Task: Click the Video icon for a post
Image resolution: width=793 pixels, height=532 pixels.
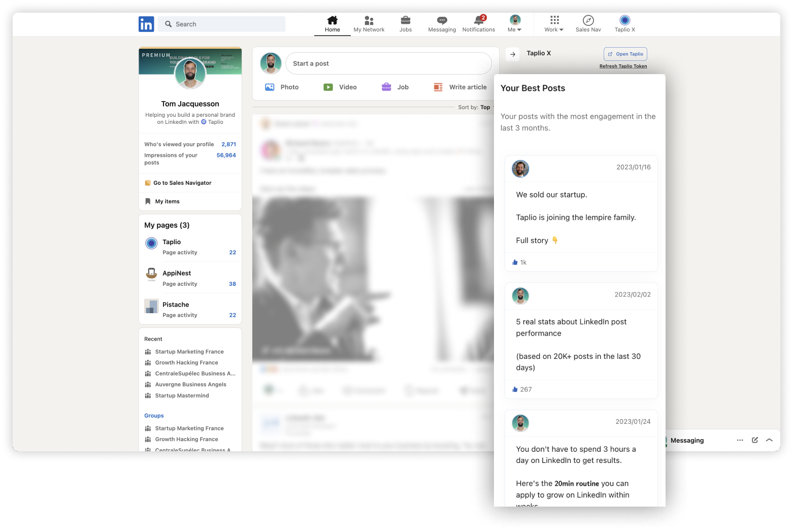Action: tap(328, 87)
